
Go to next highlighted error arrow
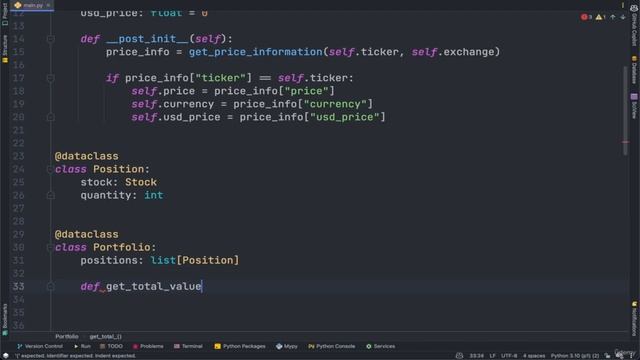click(622, 17)
